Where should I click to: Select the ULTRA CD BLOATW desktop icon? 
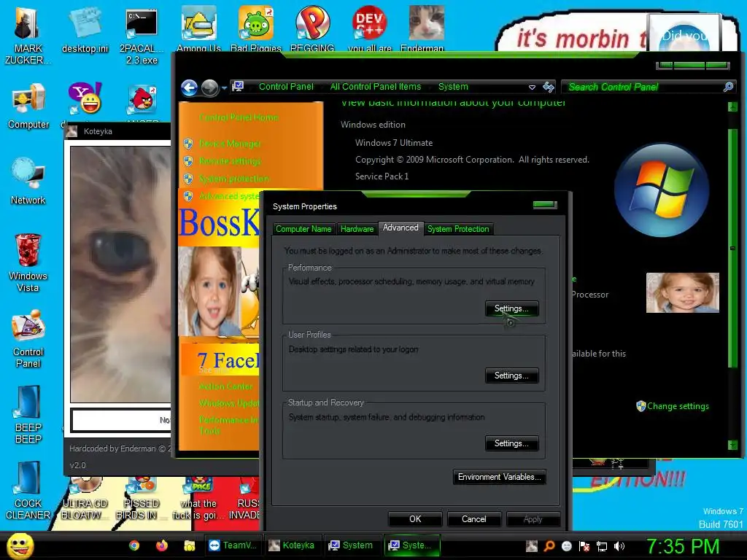click(x=85, y=497)
